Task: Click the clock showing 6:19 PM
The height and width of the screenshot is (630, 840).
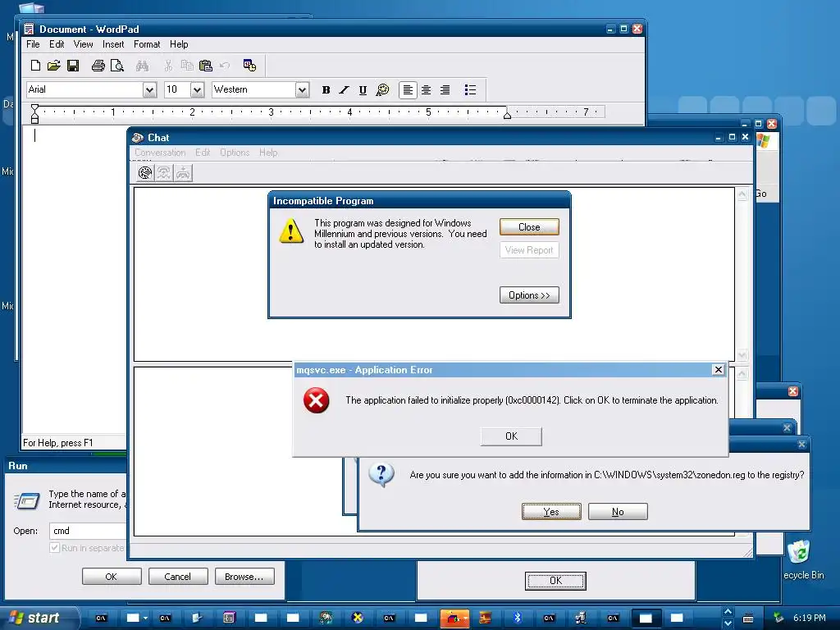Action: pyautogui.click(x=810, y=618)
